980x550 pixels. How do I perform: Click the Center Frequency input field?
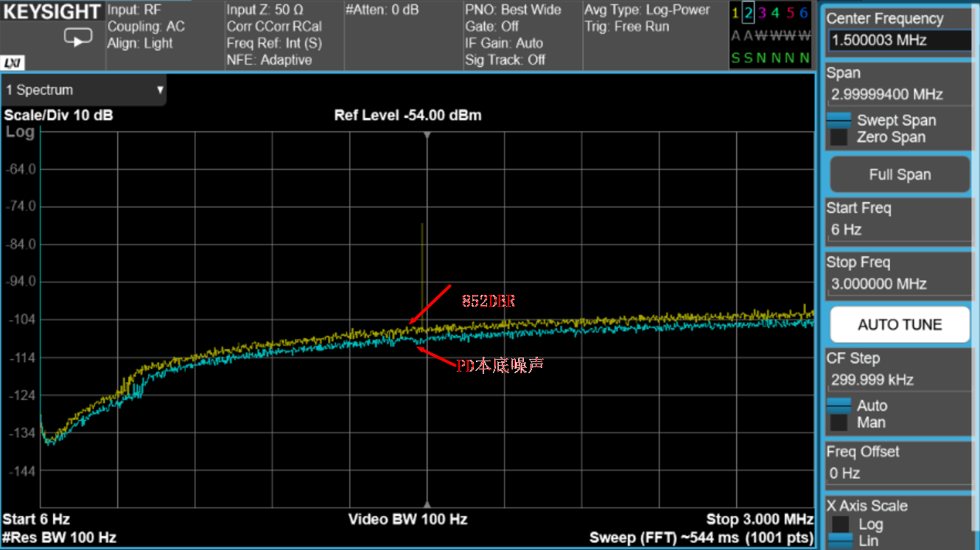(x=899, y=41)
